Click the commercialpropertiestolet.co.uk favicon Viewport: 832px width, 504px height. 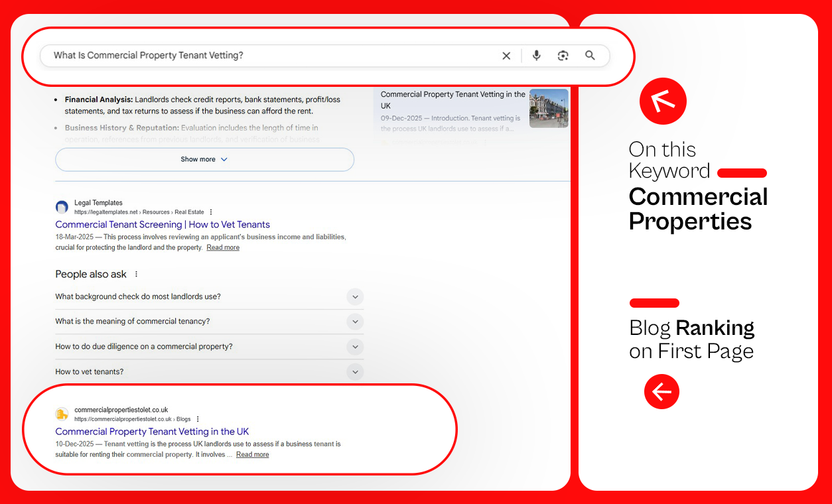pos(62,414)
